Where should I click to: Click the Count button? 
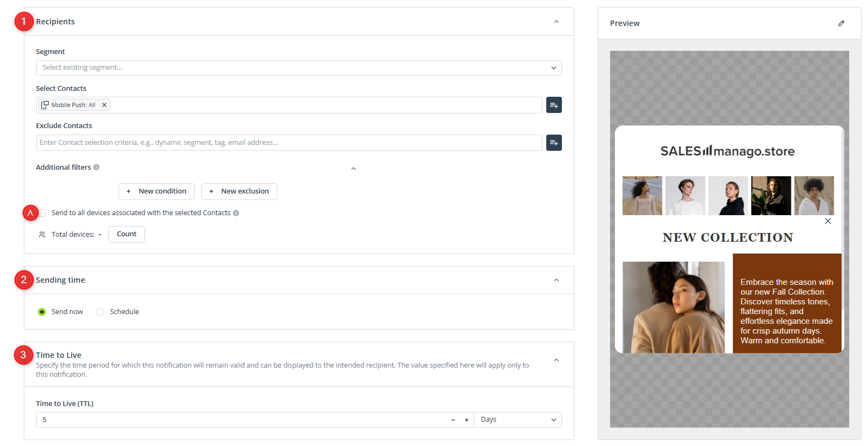127,234
